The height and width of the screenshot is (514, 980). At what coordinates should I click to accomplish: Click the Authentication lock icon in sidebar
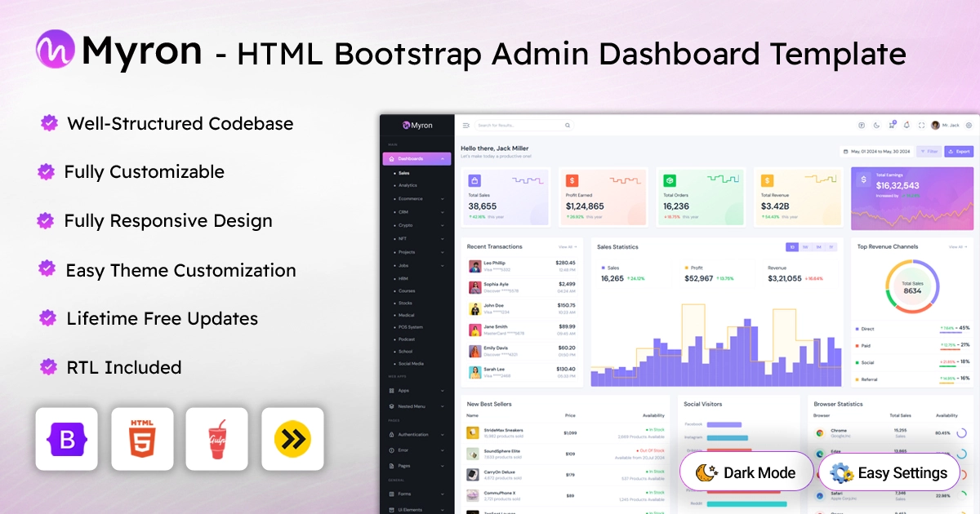tap(391, 435)
